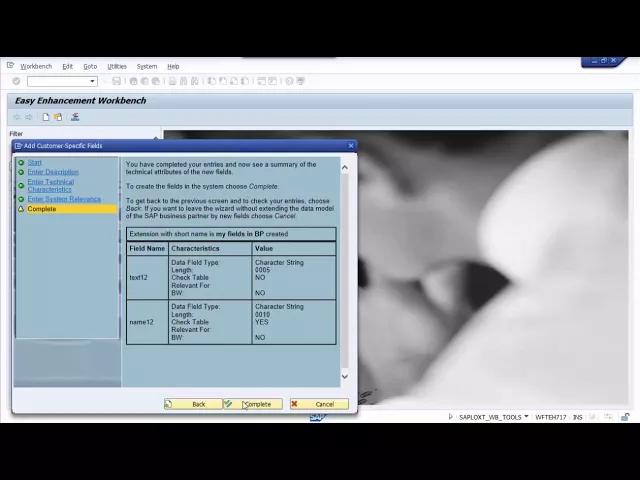Open the Utilities menu

(x=117, y=66)
